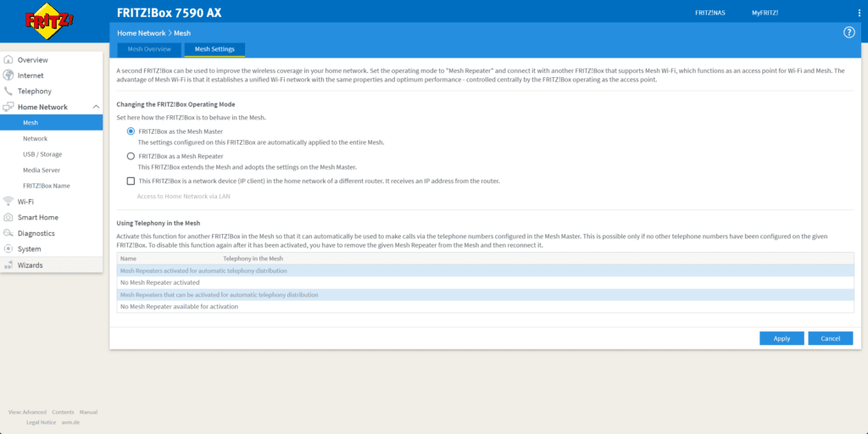Open the MyFRITZ! link in header
The width and height of the screenshot is (868, 434).
click(765, 13)
